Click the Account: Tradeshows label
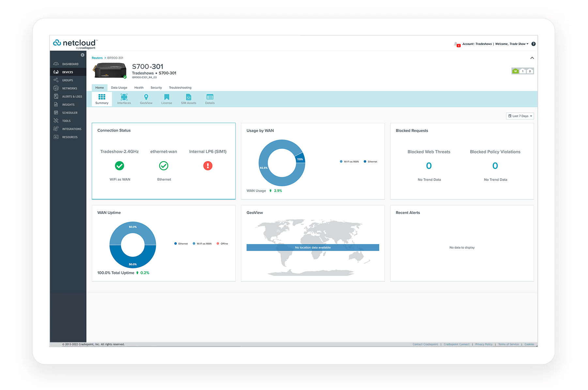 click(477, 44)
